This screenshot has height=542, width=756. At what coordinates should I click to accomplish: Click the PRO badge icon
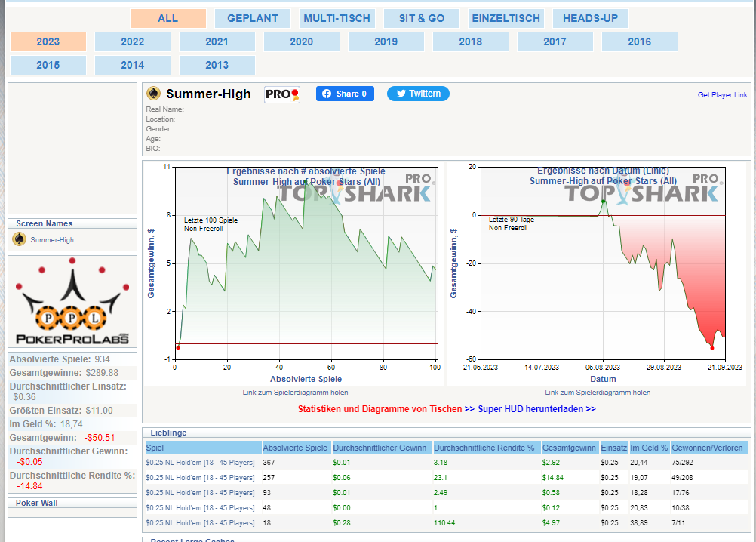[282, 94]
